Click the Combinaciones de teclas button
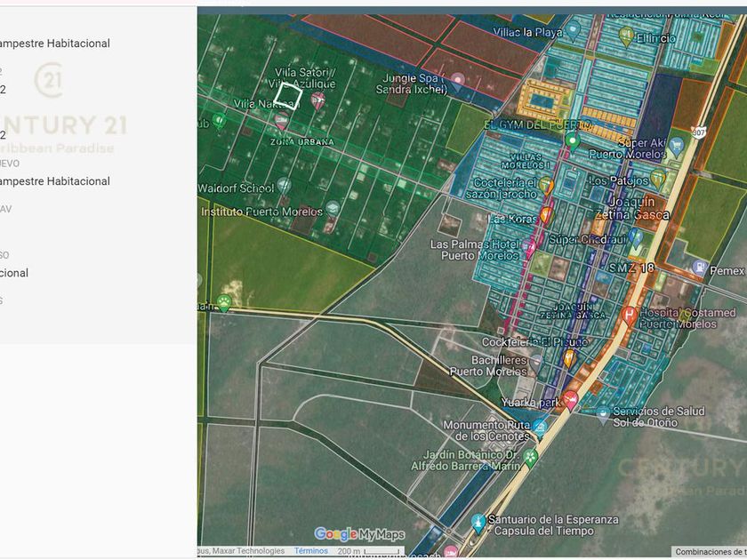The image size is (747, 560). point(710,552)
